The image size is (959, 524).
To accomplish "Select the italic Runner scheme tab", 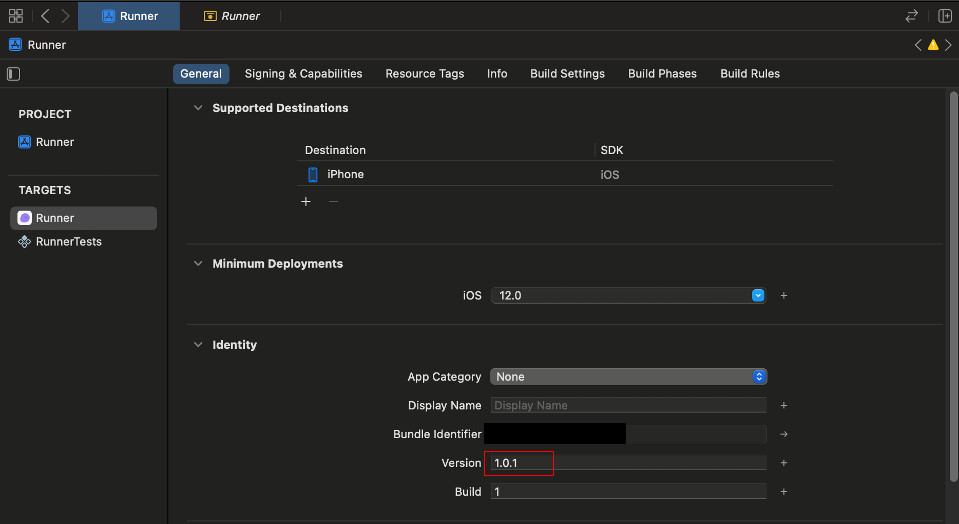I will pos(231,16).
